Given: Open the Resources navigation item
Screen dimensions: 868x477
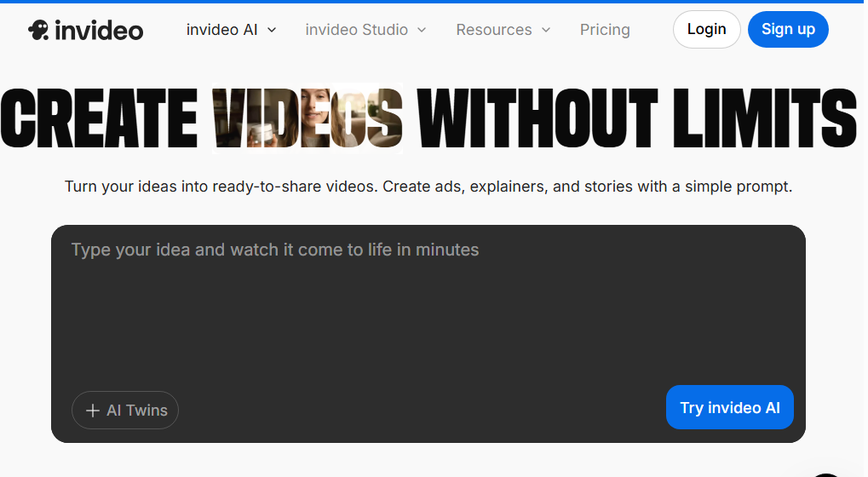Looking at the screenshot, I should [493, 30].
